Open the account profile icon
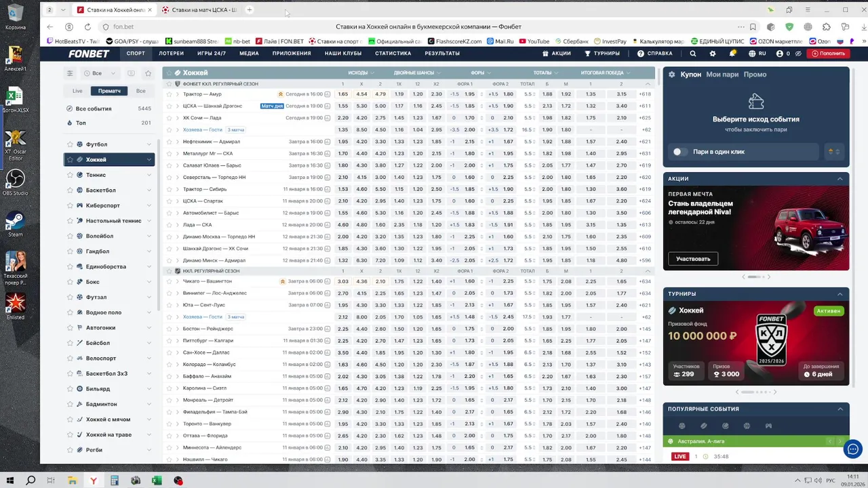868x488 pixels. pos(780,54)
